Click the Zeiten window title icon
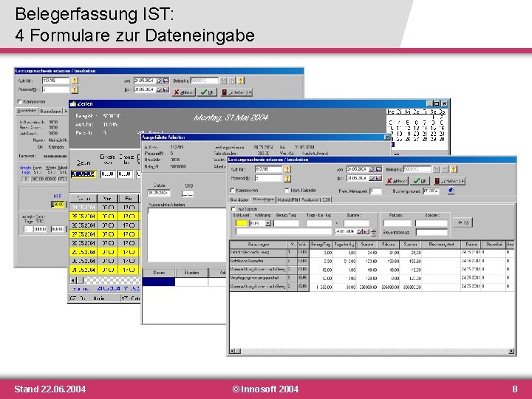 (x=73, y=103)
